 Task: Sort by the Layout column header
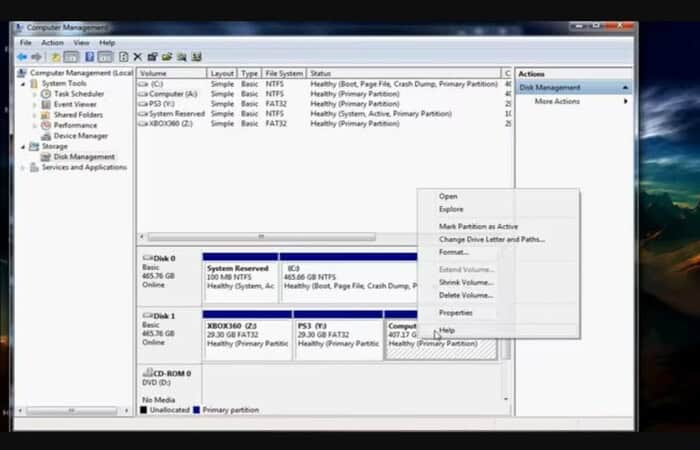pos(222,73)
